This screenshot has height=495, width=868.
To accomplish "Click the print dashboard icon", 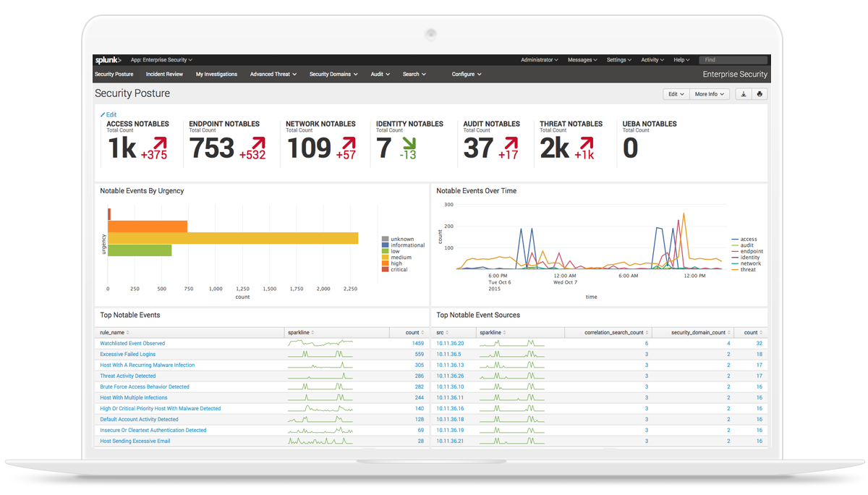I will [759, 94].
